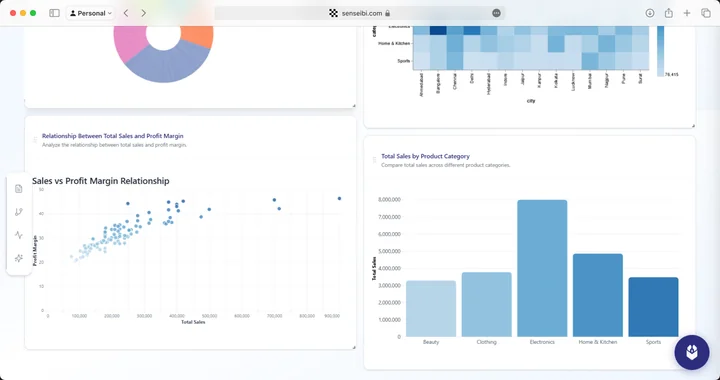Click the "Beauty" x-axis label
This screenshot has height=380, width=720.
coord(431,342)
